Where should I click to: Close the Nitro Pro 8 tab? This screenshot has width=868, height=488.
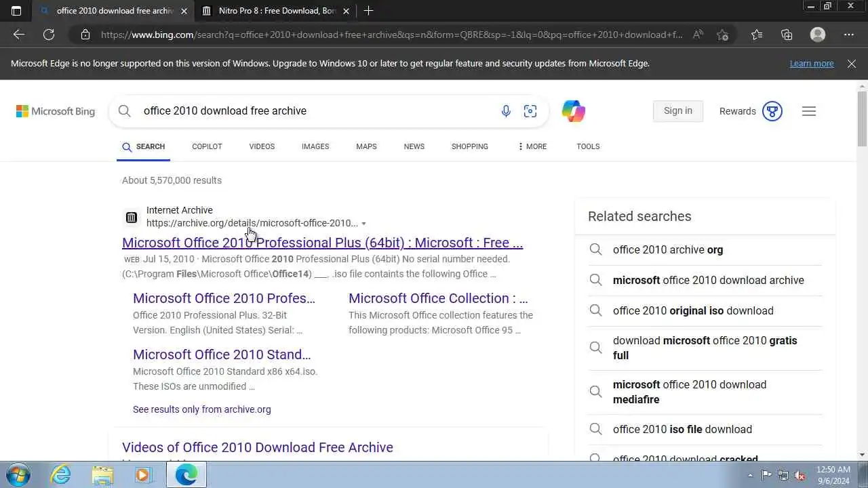(346, 11)
